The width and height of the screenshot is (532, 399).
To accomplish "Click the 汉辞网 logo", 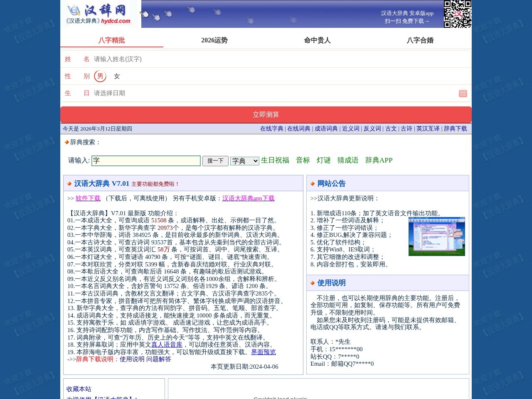I will pyautogui.click(x=99, y=14).
